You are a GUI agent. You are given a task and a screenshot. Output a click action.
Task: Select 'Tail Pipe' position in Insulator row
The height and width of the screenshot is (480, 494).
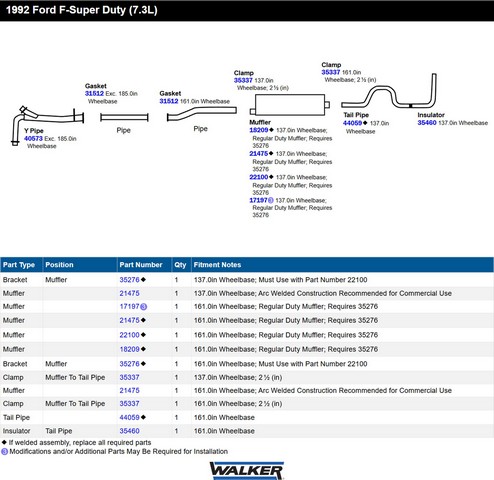tap(59, 431)
